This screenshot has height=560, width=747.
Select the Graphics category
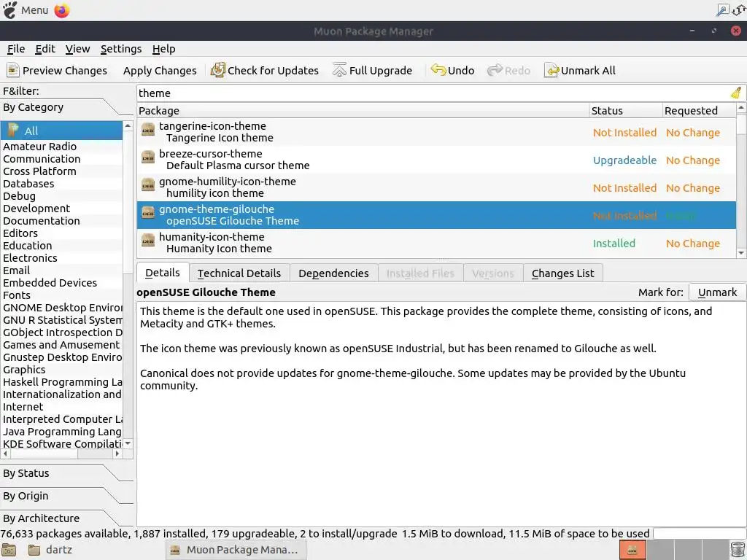61,370
